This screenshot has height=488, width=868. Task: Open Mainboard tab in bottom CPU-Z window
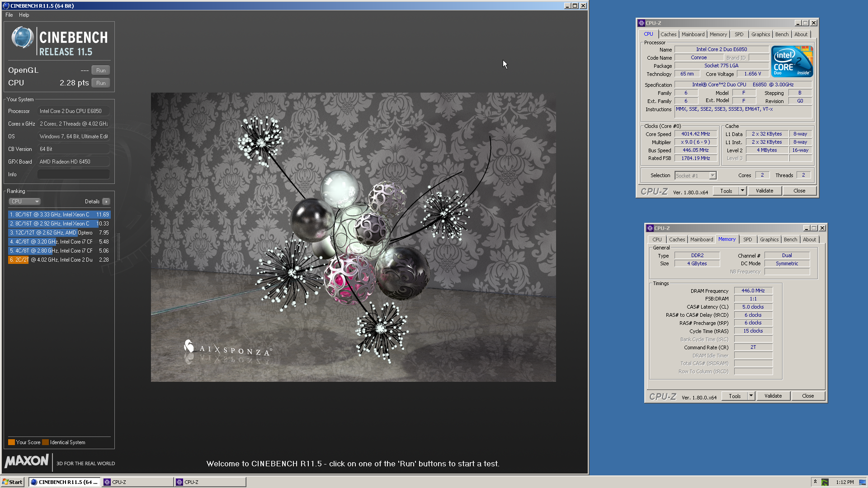[701, 239]
